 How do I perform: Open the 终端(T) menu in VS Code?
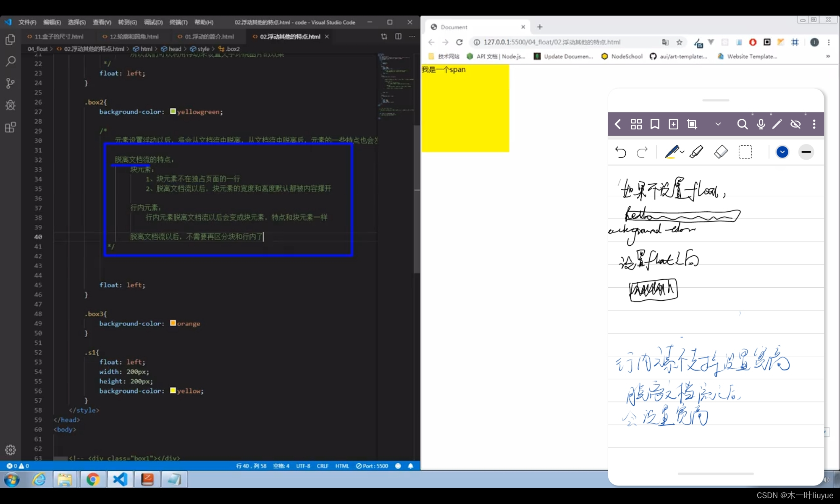click(178, 22)
